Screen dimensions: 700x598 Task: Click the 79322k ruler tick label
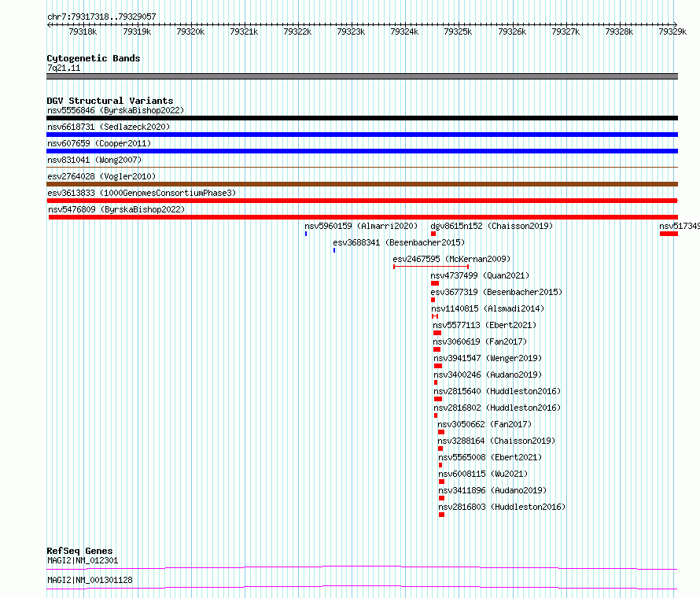pyautogui.click(x=297, y=31)
